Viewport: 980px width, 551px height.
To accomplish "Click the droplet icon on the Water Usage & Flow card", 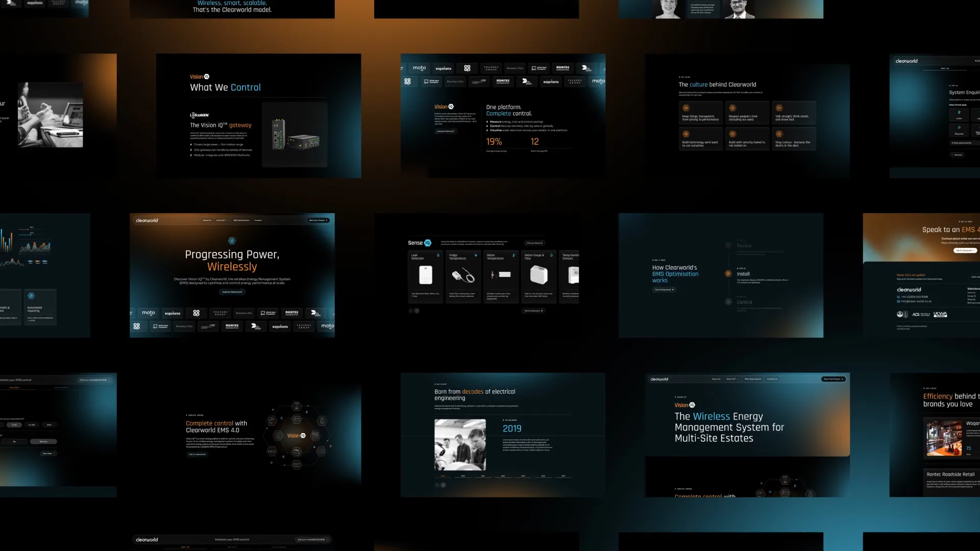I will pyautogui.click(x=551, y=255).
